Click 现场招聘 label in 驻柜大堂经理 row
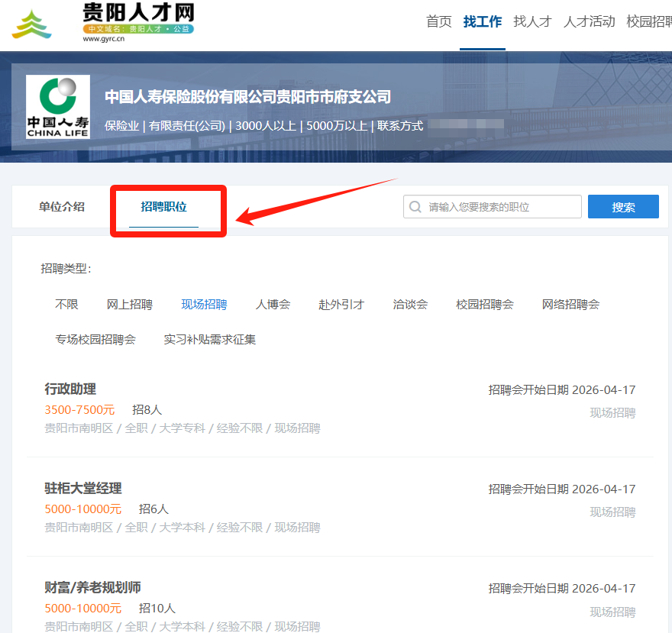 click(612, 512)
